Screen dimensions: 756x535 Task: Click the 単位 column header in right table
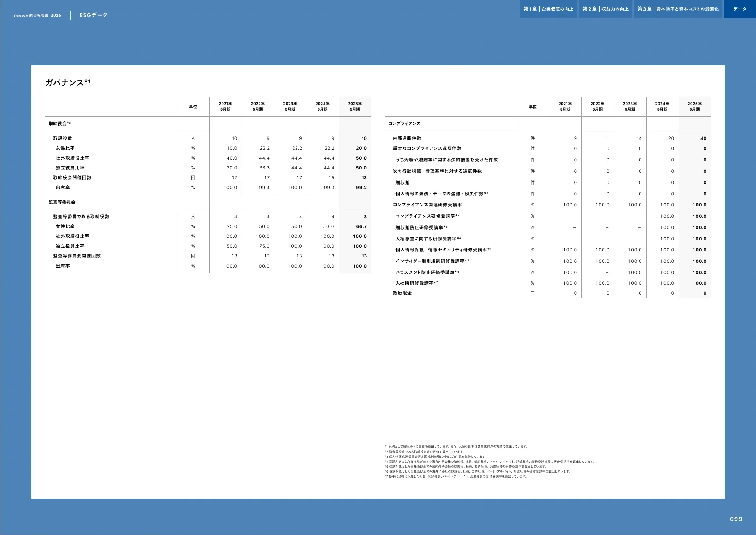533,107
